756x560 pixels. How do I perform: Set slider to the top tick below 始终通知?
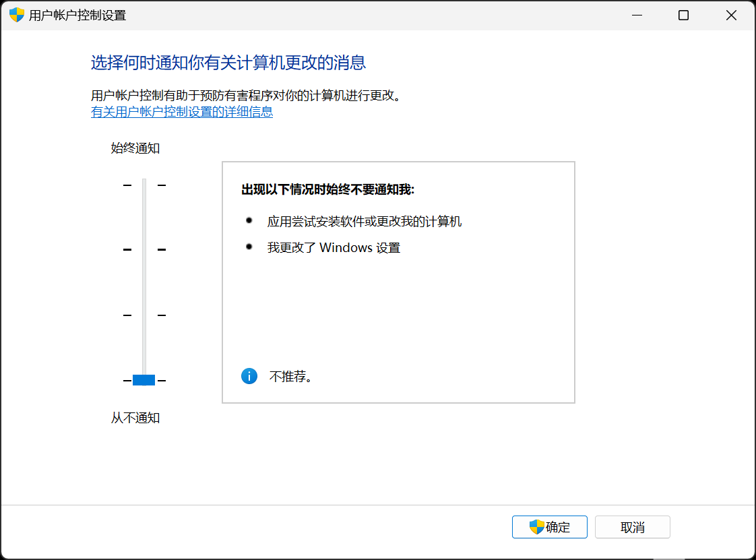(144, 185)
